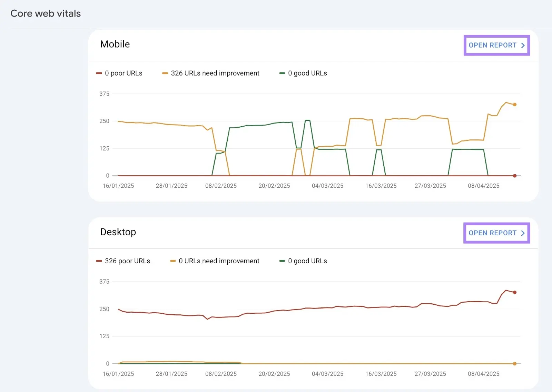Image resolution: width=552 pixels, height=392 pixels.
Task: Select the Mobile section heading
Action: click(115, 44)
